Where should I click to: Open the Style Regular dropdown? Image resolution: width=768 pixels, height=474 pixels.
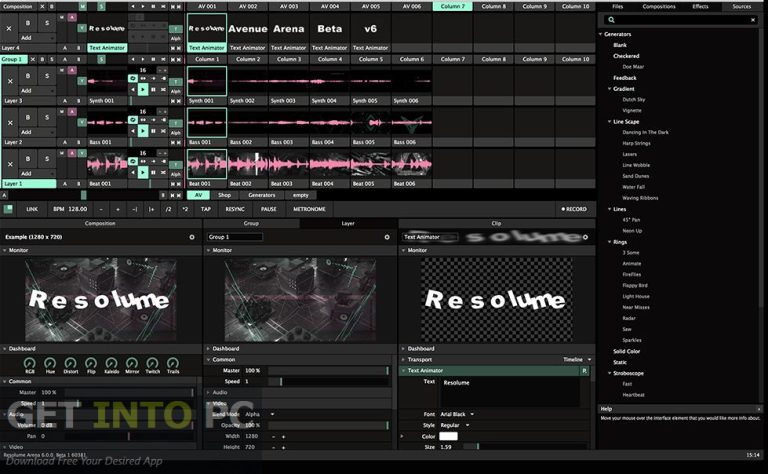pos(455,425)
